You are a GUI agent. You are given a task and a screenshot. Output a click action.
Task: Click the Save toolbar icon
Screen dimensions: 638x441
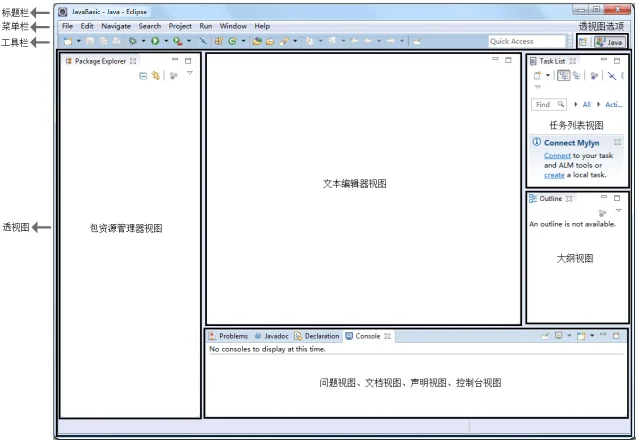[90, 41]
